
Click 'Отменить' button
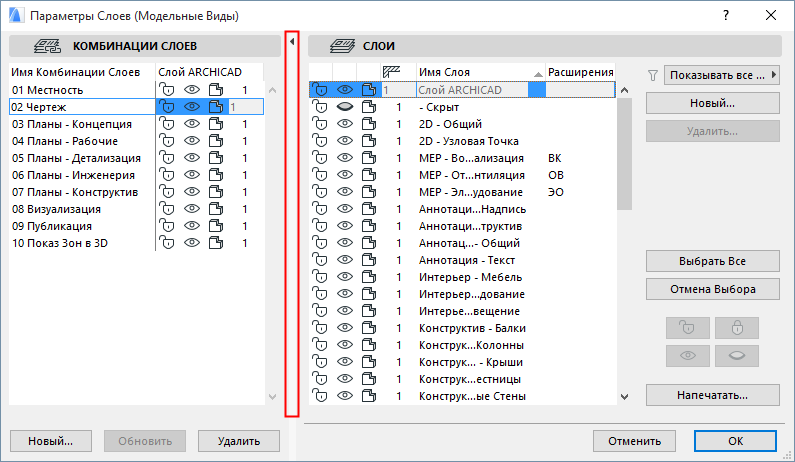pyautogui.click(x=634, y=441)
